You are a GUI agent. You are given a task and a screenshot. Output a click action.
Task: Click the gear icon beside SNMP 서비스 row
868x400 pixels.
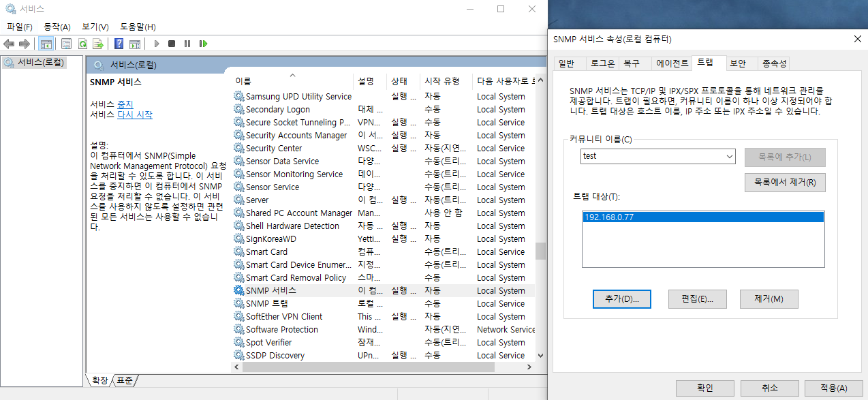(238, 290)
